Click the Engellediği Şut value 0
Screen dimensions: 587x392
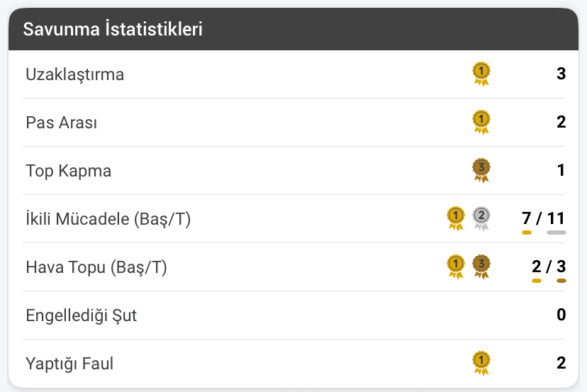pos(561,315)
